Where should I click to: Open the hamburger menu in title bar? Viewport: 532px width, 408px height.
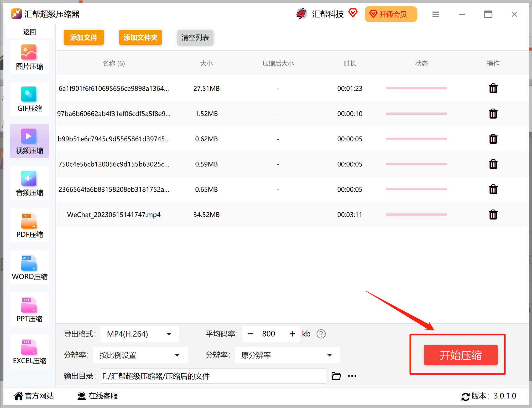[x=436, y=14]
